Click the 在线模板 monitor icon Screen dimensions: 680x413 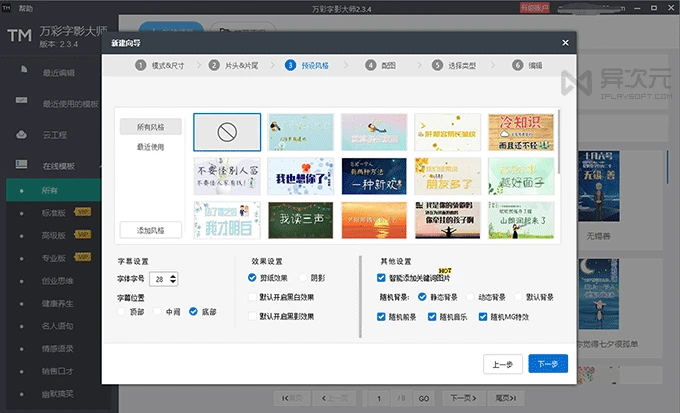tap(21, 164)
